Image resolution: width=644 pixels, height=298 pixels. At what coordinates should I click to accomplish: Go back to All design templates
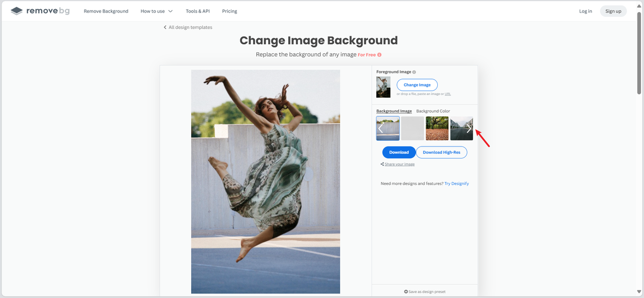(188, 27)
